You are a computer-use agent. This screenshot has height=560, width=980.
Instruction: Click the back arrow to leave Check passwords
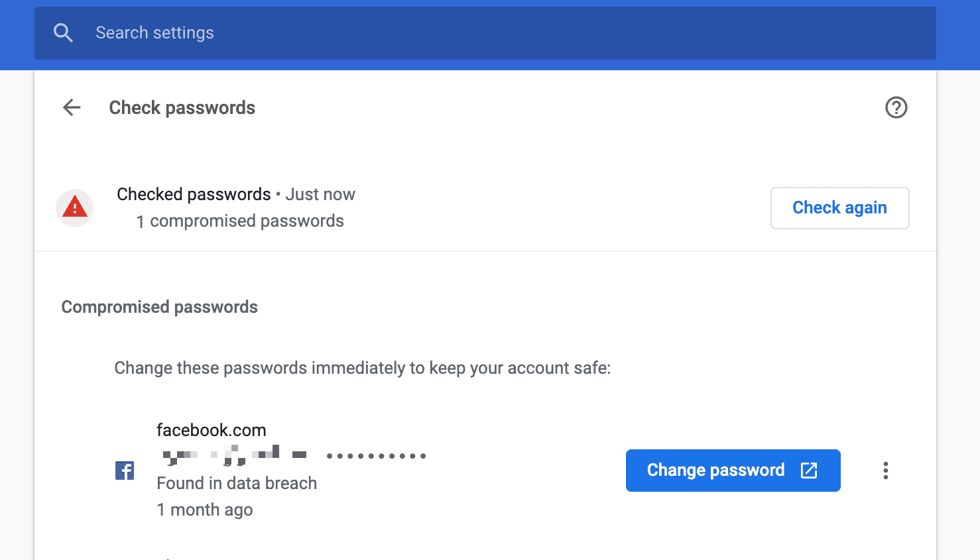71,107
